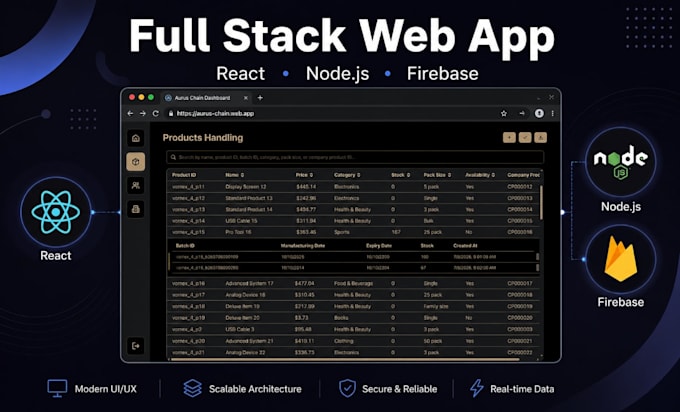Screen dimensions: 680x412
Task: Expand the Advanced System 17 row
Action: [353, 283]
